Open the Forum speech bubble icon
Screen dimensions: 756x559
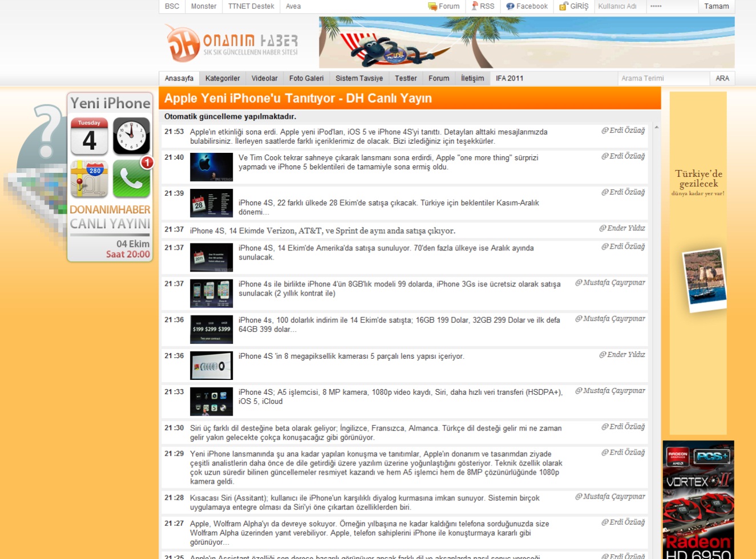(x=432, y=6)
